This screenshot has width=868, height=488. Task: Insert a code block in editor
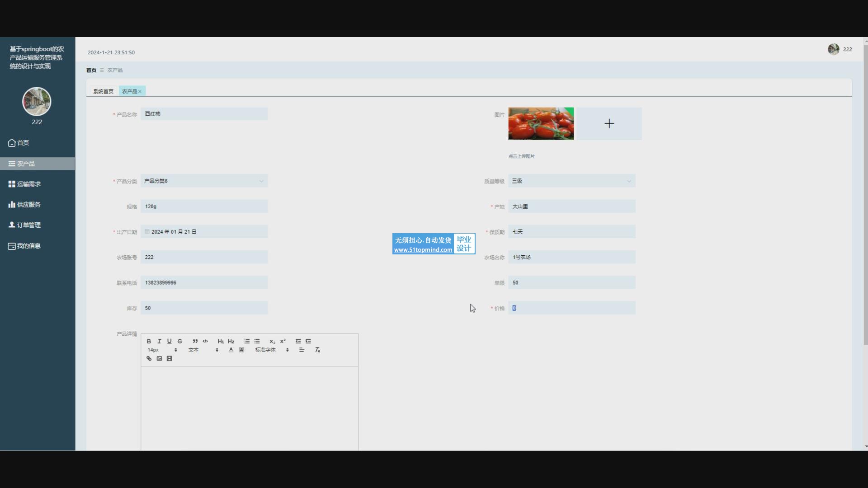[205, 341]
